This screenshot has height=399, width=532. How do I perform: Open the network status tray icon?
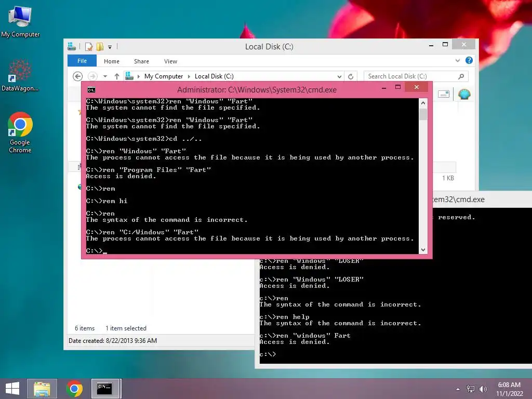pos(470,389)
